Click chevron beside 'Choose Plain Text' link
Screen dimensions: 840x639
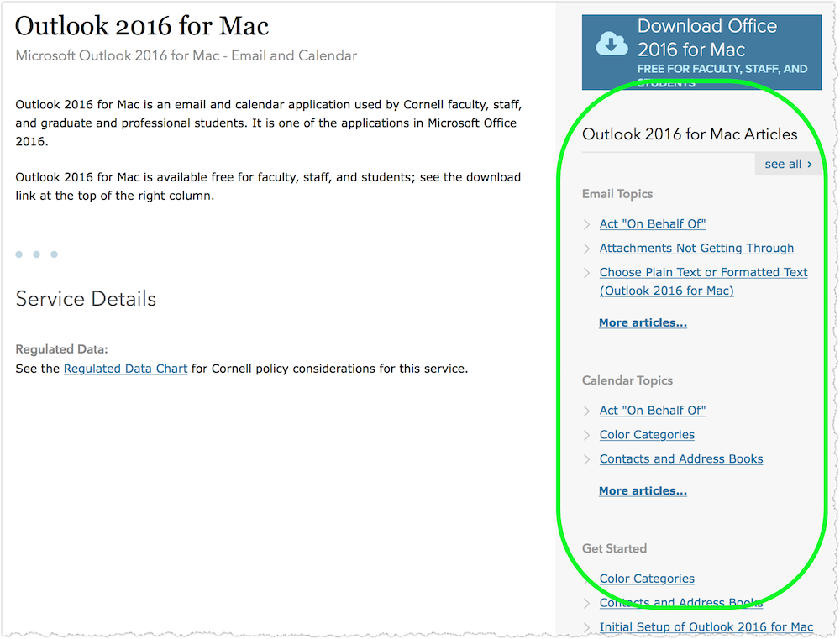[586, 273]
